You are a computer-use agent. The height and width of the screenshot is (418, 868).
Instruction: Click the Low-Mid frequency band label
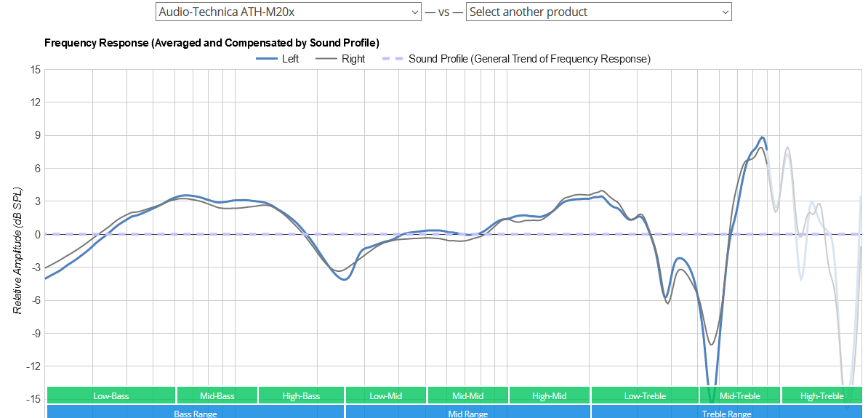coord(386,396)
